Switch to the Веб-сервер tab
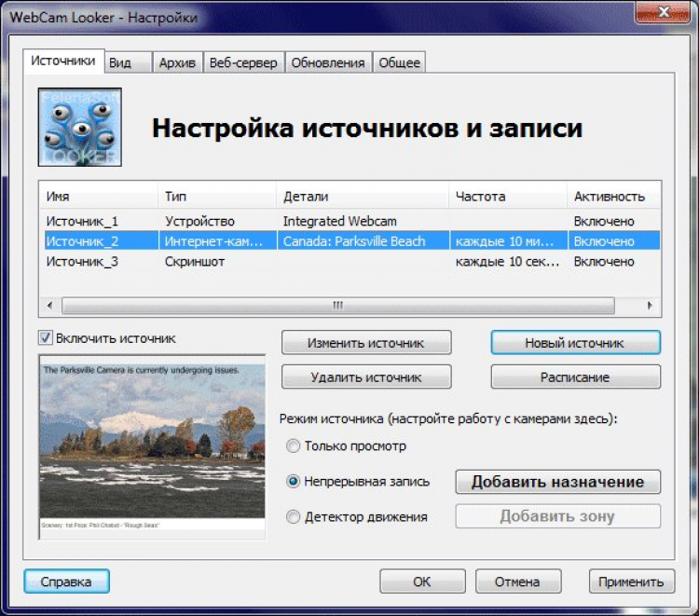This screenshot has width=699, height=616. tap(243, 62)
